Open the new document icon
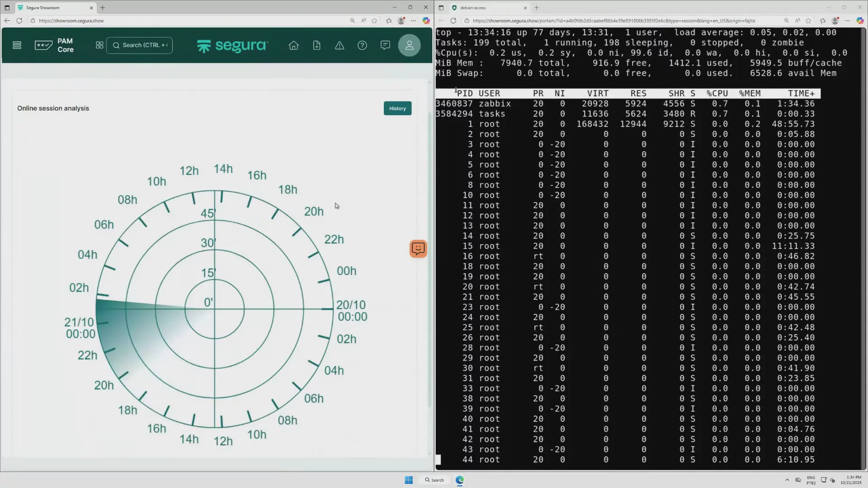The width and height of the screenshot is (868, 488). (x=316, y=45)
